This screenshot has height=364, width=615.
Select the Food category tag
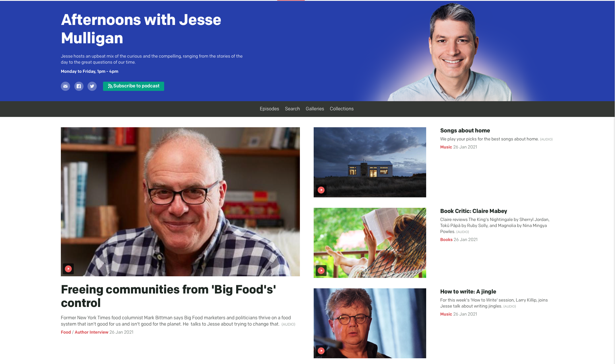click(x=66, y=332)
